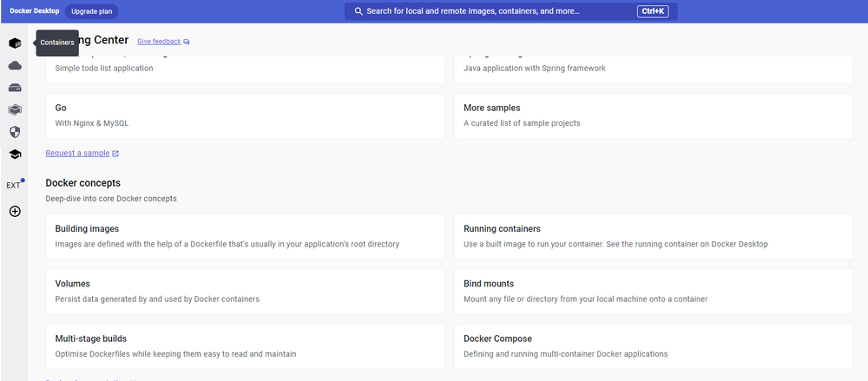Open the Go sample card
This screenshot has height=381, width=868.
click(x=245, y=115)
